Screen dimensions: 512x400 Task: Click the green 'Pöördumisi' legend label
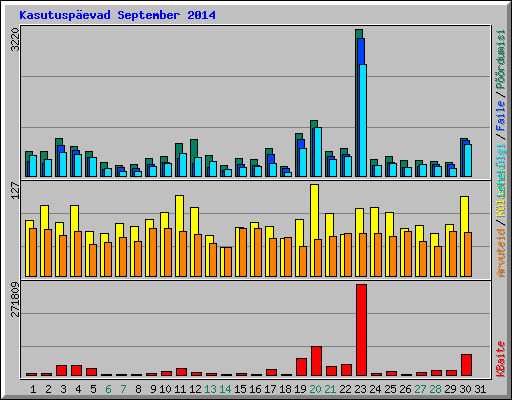[501, 59]
